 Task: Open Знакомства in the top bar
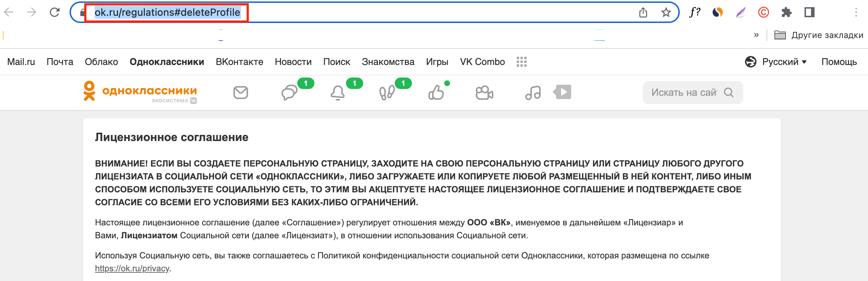[x=388, y=62]
